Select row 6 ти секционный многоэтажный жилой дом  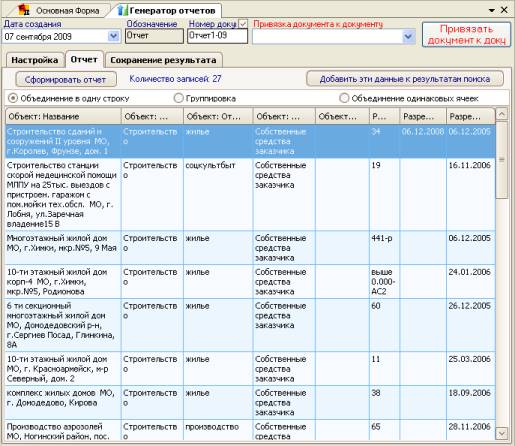[x=250, y=325]
